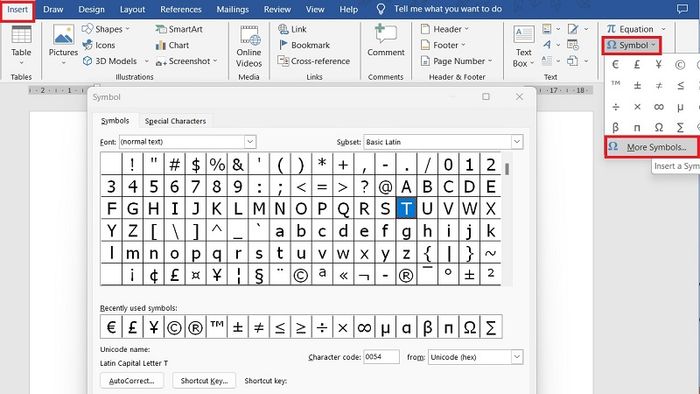
Task: Open the Pictures insert icon
Action: pos(63,35)
